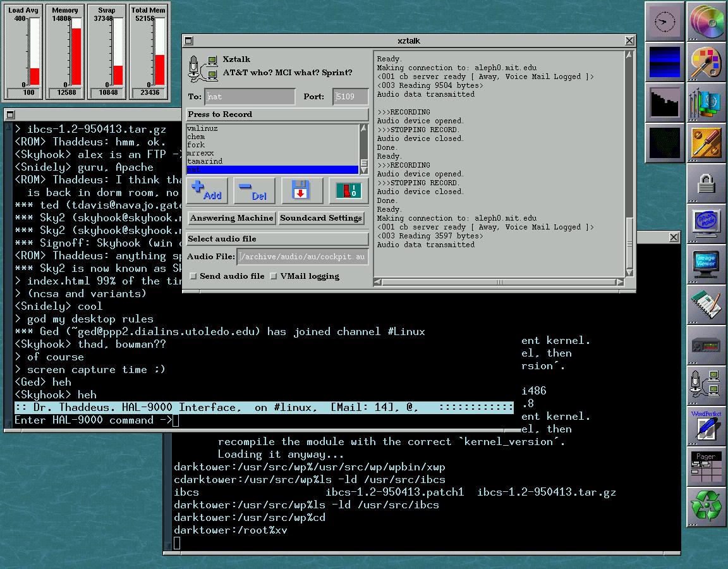The image size is (728, 569).
Task: Enable the Send audio file checkbox
Action: [193, 276]
